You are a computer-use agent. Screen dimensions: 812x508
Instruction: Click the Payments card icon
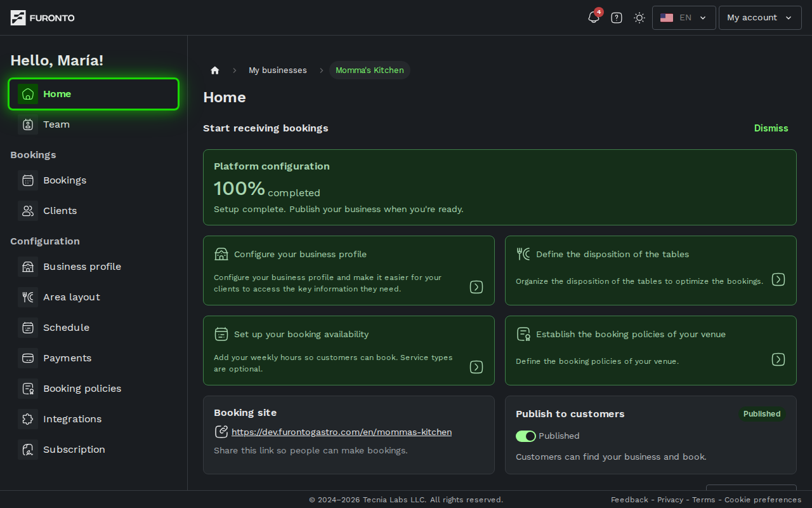pyautogui.click(x=28, y=358)
